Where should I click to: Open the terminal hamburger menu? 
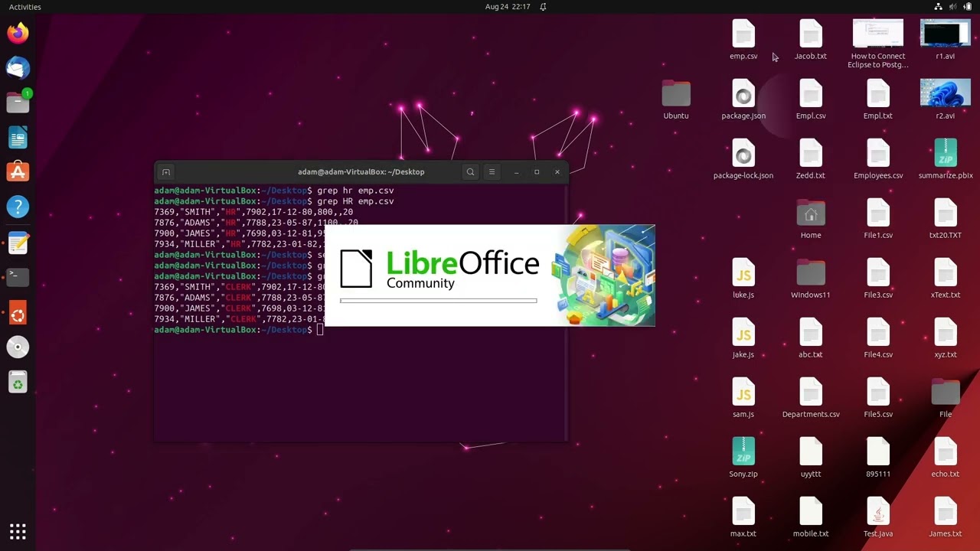pyautogui.click(x=492, y=172)
